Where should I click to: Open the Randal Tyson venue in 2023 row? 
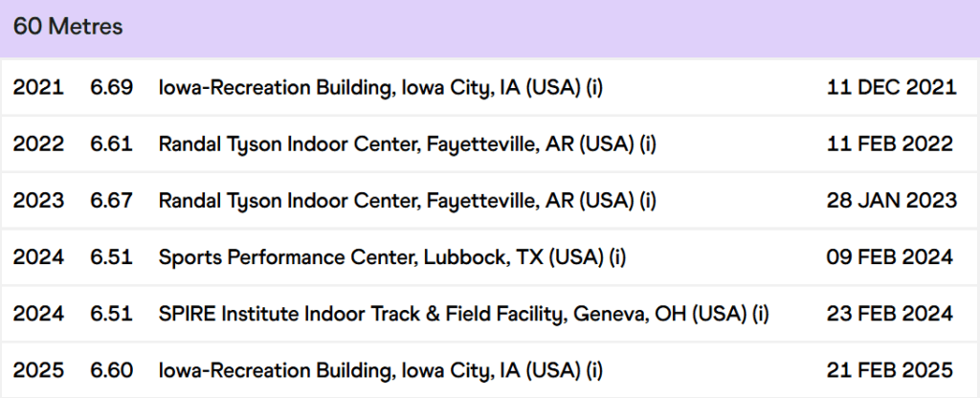click(408, 201)
